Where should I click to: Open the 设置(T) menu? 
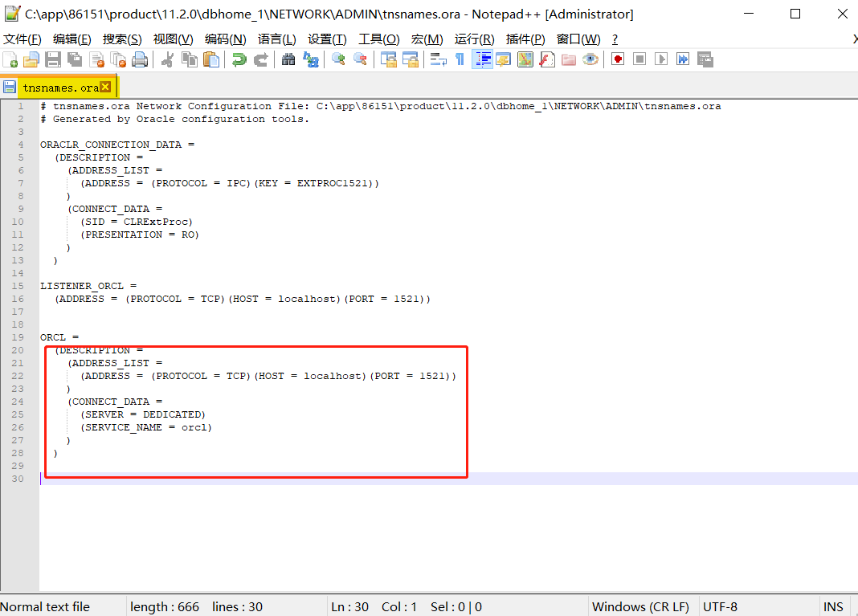(327, 39)
